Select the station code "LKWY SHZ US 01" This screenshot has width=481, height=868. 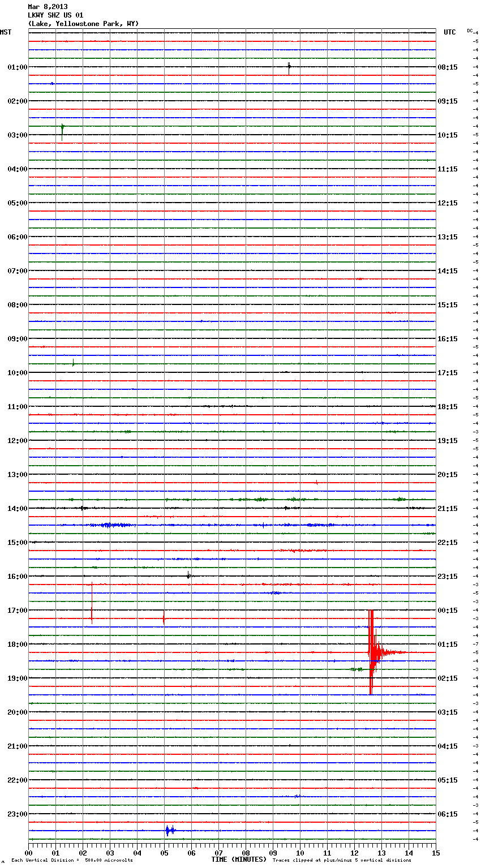pos(55,15)
